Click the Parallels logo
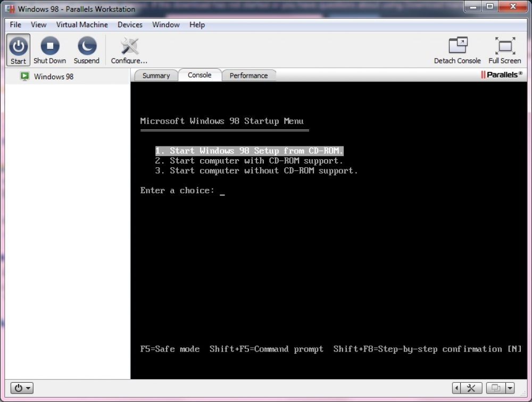This screenshot has height=402, width=532. tap(502, 75)
